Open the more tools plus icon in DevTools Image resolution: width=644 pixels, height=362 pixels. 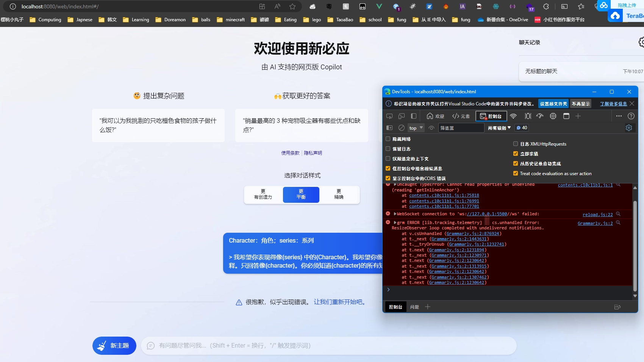(x=578, y=116)
